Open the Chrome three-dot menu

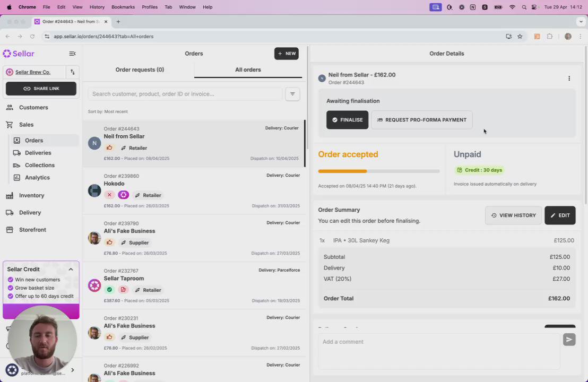point(580,37)
